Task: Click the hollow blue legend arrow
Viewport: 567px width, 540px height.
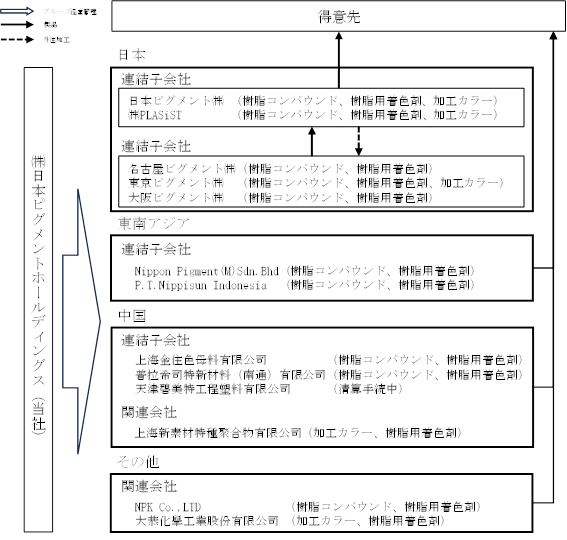Action: pyautogui.click(x=17, y=11)
